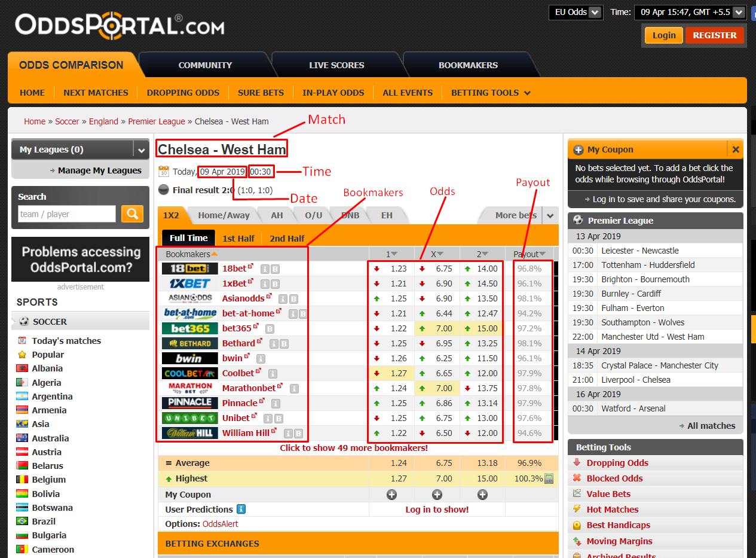The height and width of the screenshot is (558, 756).
Task: Select 1st Half tab
Action: [238, 238]
